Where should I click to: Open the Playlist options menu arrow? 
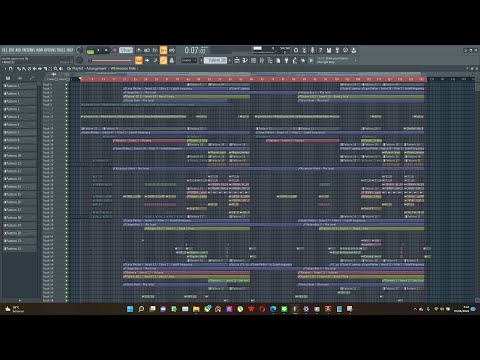click(5, 68)
